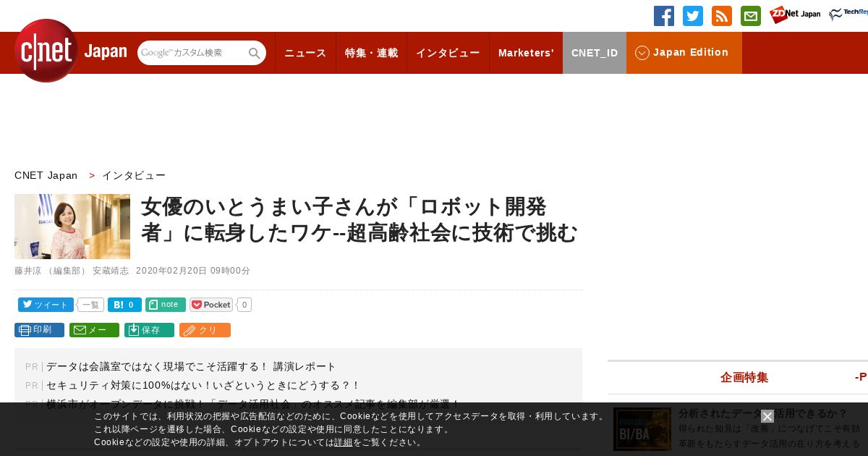Go to the CNET Japan home logo
Screen dimensions: 868x456
pos(70,51)
